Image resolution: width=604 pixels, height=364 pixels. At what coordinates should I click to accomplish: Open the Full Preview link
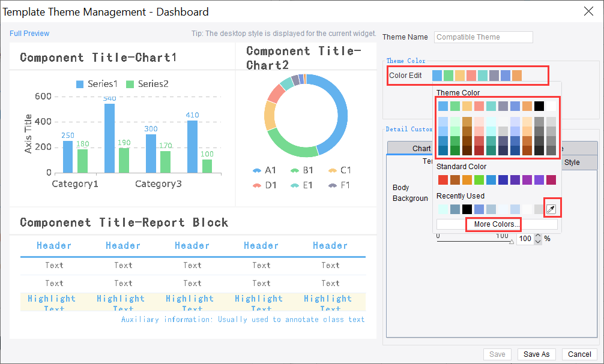click(29, 34)
